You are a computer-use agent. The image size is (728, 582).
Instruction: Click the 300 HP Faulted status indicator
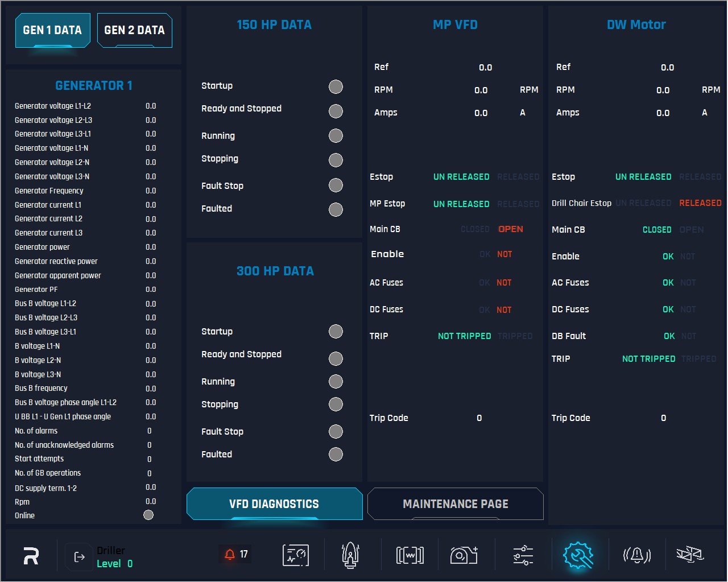(336, 455)
